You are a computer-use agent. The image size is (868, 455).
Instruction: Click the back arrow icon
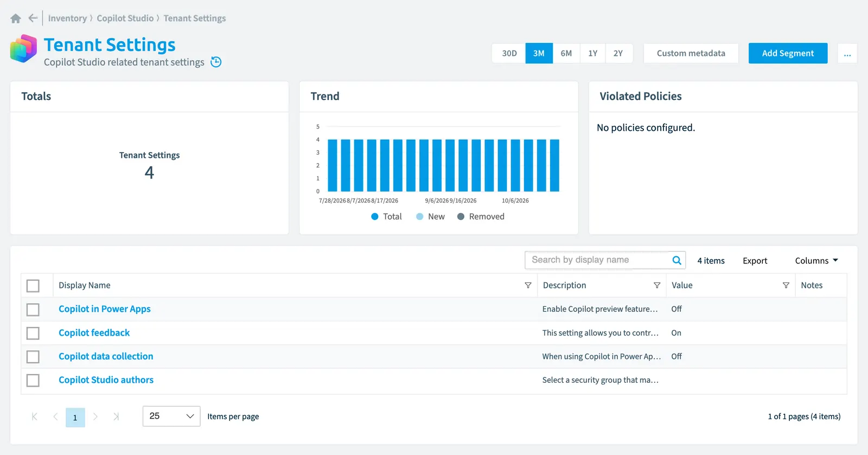pos(33,18)
